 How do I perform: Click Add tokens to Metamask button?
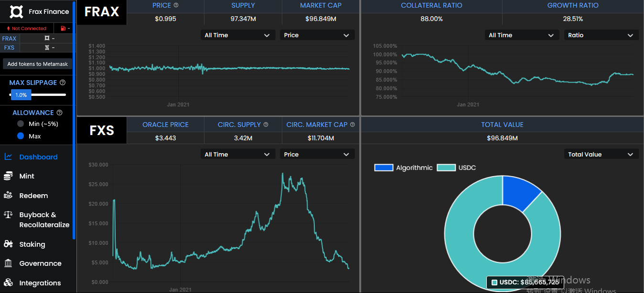(38, 64)
